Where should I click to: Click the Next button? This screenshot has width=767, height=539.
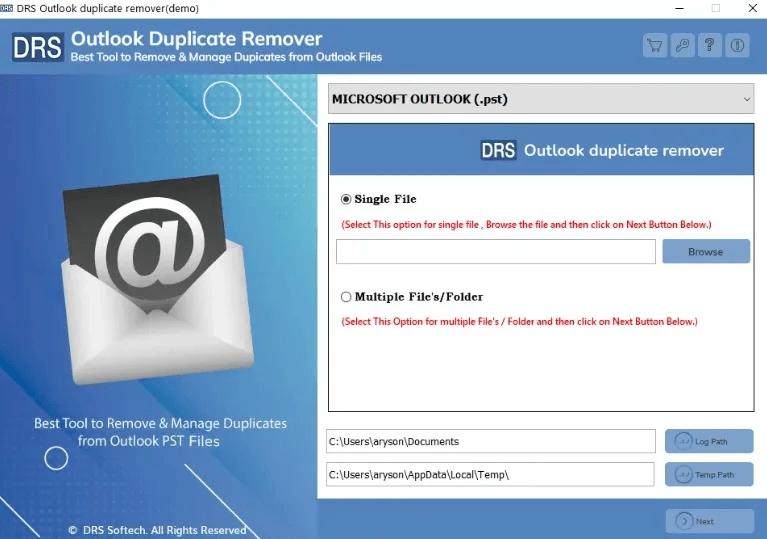pos(710,521)
